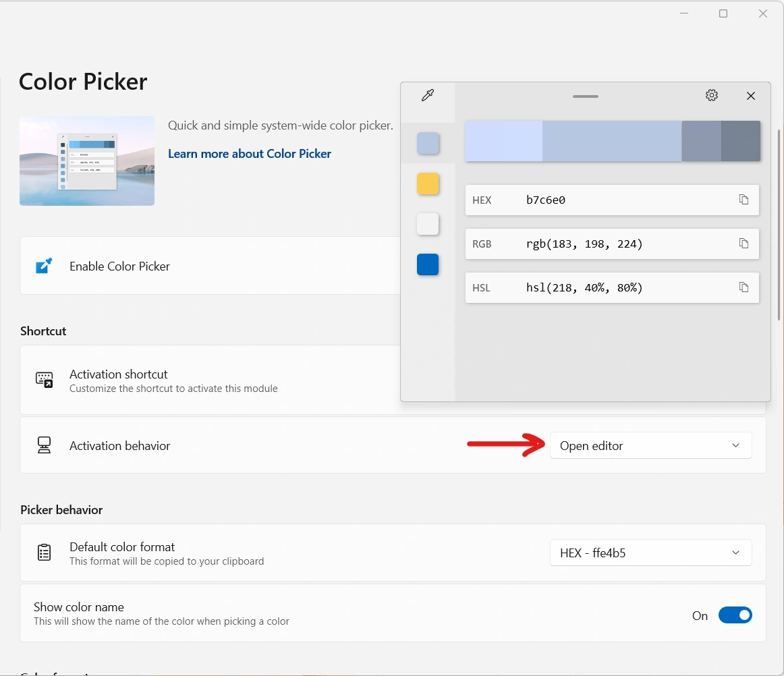The image size is (784, 676).
Task: Click the middle color of gradient bar
Action: [611, 141]
